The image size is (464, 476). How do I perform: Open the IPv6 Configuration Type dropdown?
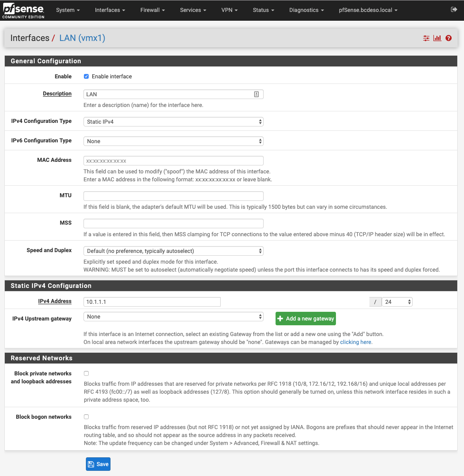point(173,141)
